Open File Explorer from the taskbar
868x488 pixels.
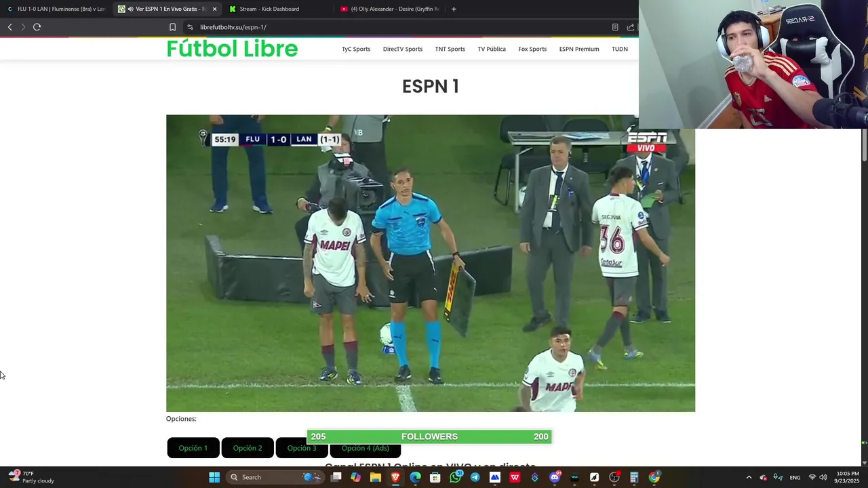pos(375,477)
